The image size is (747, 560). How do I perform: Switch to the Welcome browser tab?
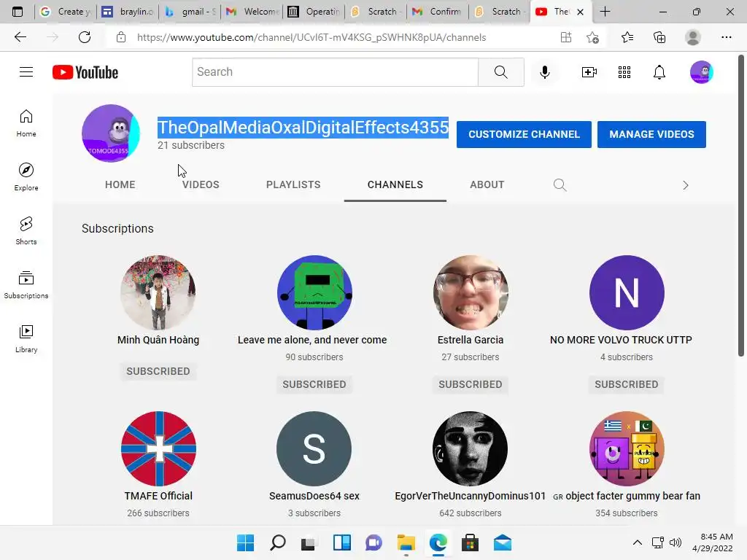(x=252, y=12)
